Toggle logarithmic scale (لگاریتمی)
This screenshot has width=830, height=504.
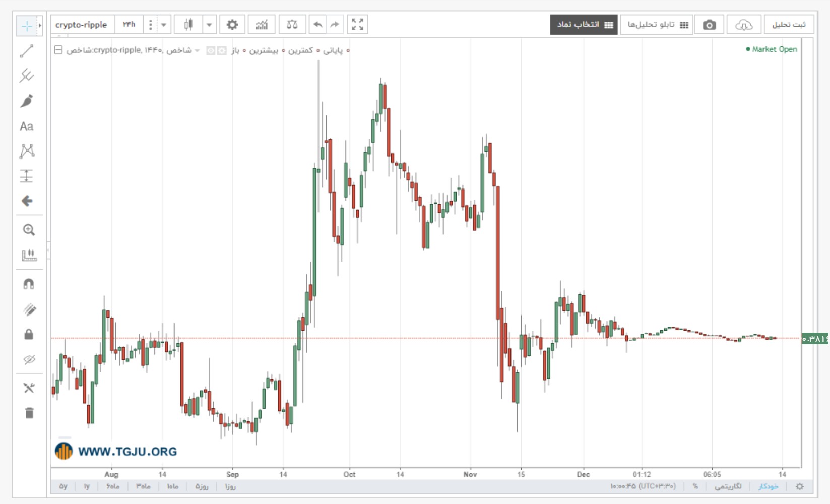pyautogui.click(x=728, y=486)
